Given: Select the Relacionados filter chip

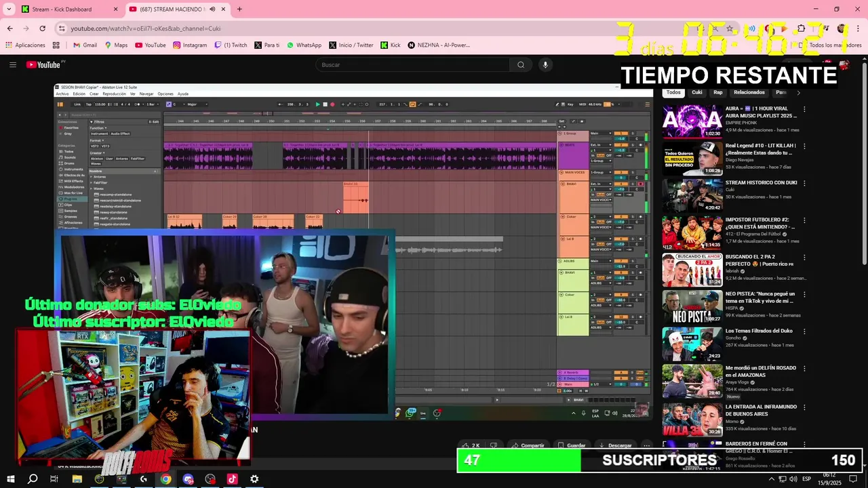Looking at the screenshot, I should coord(749,92).
